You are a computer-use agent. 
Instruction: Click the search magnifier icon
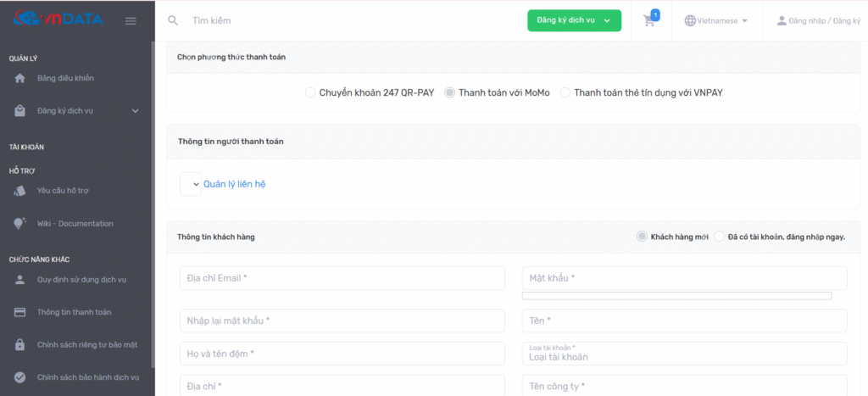tap(173, 20)
